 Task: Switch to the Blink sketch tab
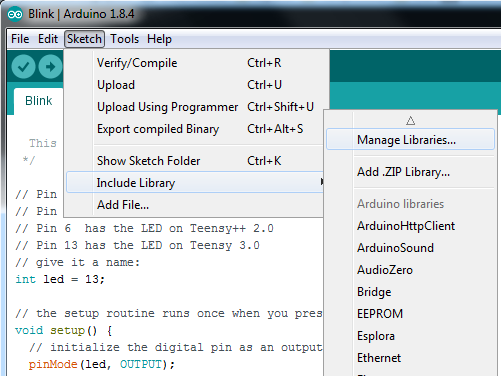39,101
